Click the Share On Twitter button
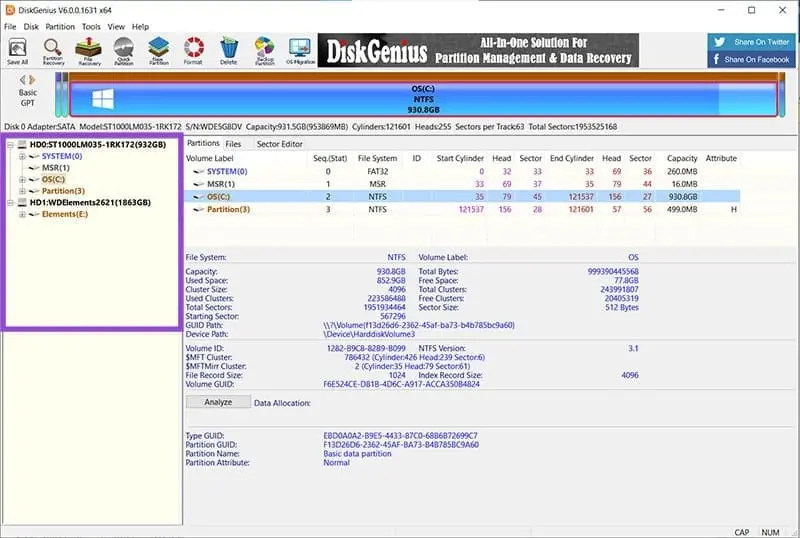This screenshot has width=800, height=538. (751, 42)
